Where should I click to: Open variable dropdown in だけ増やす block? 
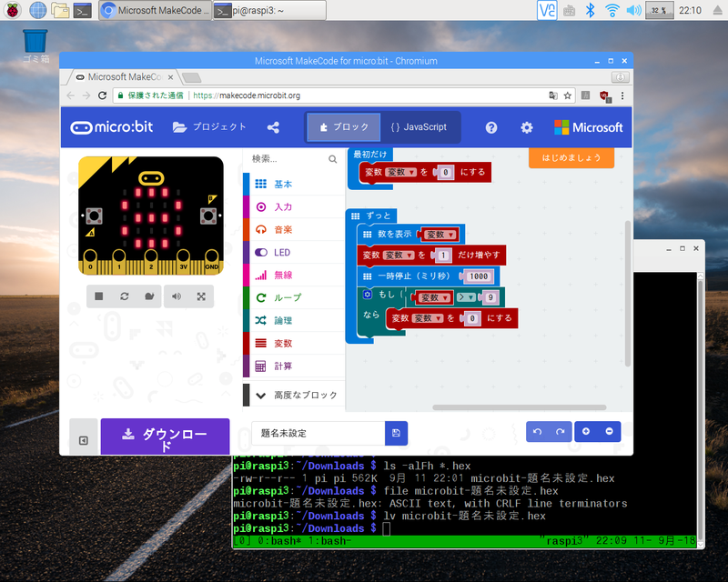(399, 255)
